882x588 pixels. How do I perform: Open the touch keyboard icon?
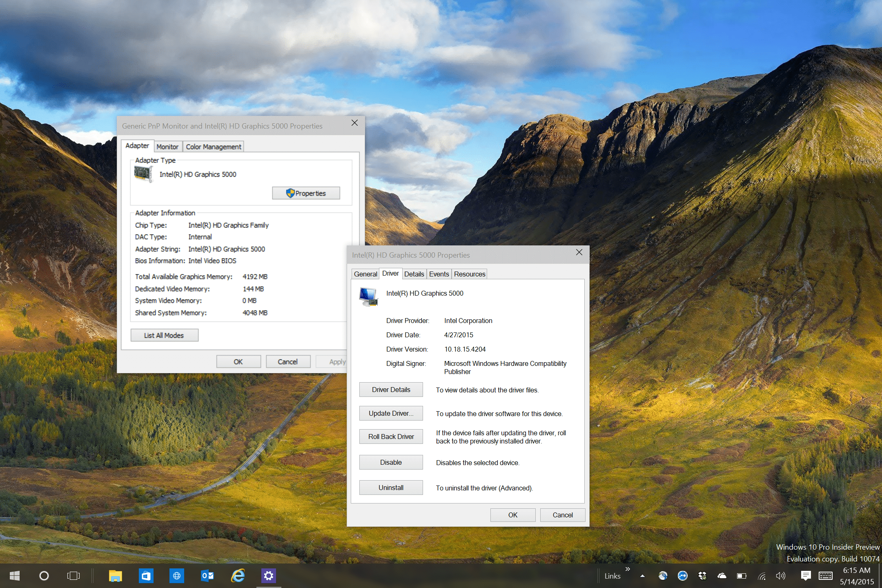click(x=826, y=576)
